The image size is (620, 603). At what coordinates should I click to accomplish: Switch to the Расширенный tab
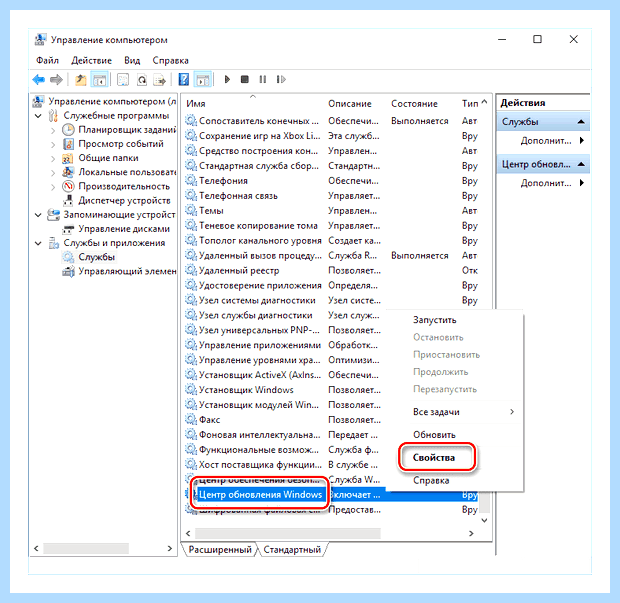click(220, 550)
